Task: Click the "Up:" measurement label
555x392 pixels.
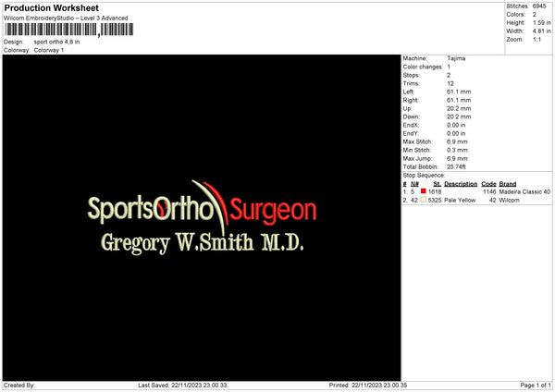Action: click(407, 108)
